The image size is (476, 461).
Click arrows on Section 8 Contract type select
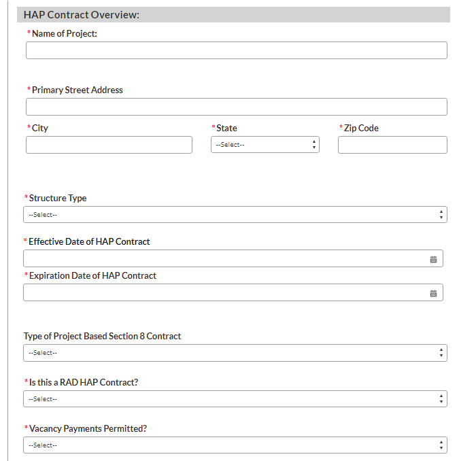click(441, 353)
